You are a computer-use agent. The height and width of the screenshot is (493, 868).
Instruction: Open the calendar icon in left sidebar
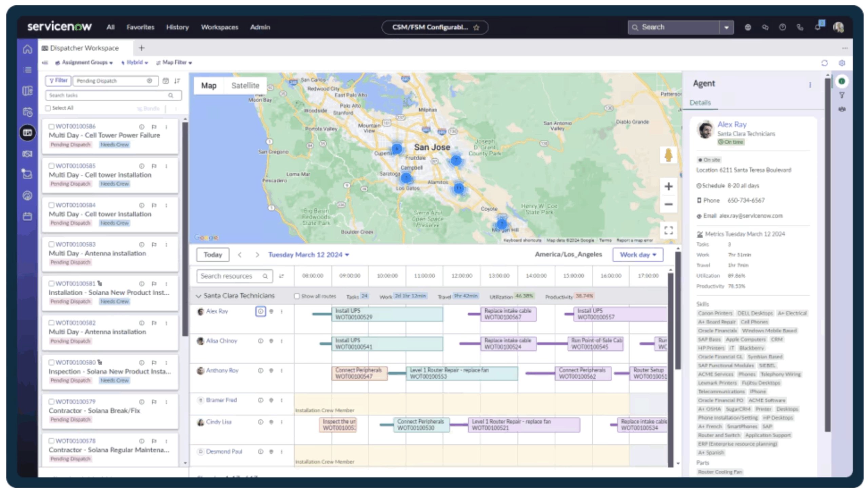click(x=27, y=216)
